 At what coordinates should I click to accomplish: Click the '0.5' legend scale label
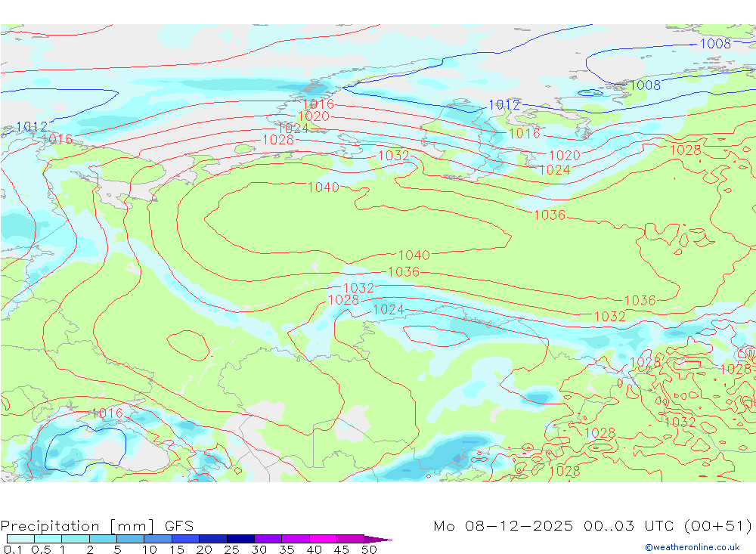pos(41,549)
